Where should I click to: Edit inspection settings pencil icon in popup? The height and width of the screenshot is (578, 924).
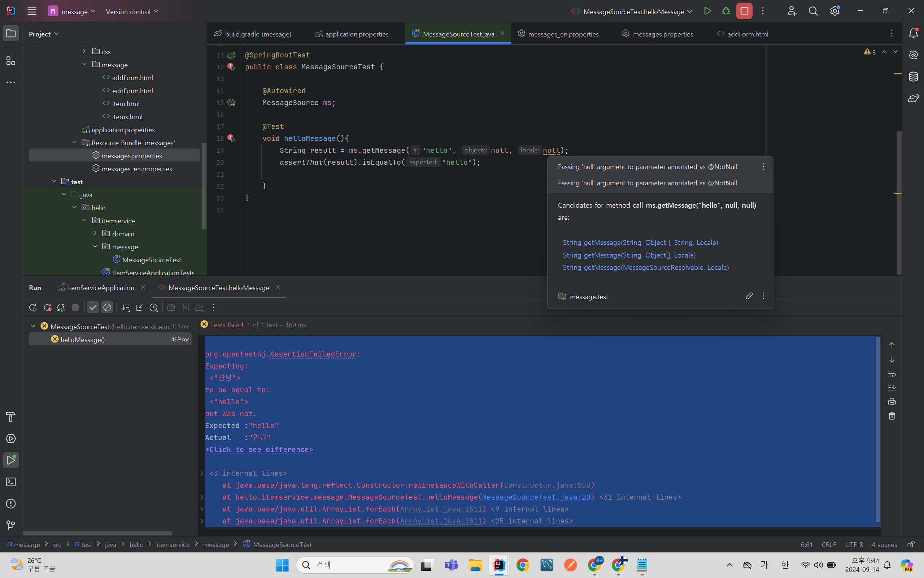(x=749, y=296)
